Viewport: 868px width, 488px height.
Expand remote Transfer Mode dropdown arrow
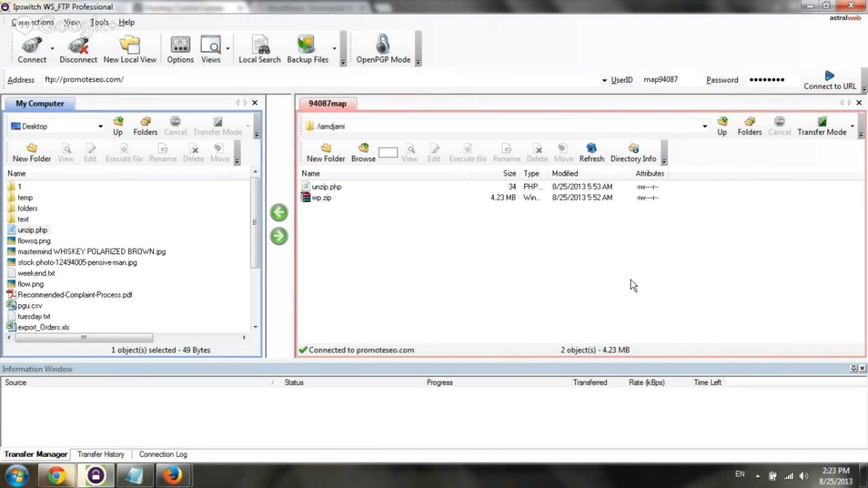click(x=852, y=126)
